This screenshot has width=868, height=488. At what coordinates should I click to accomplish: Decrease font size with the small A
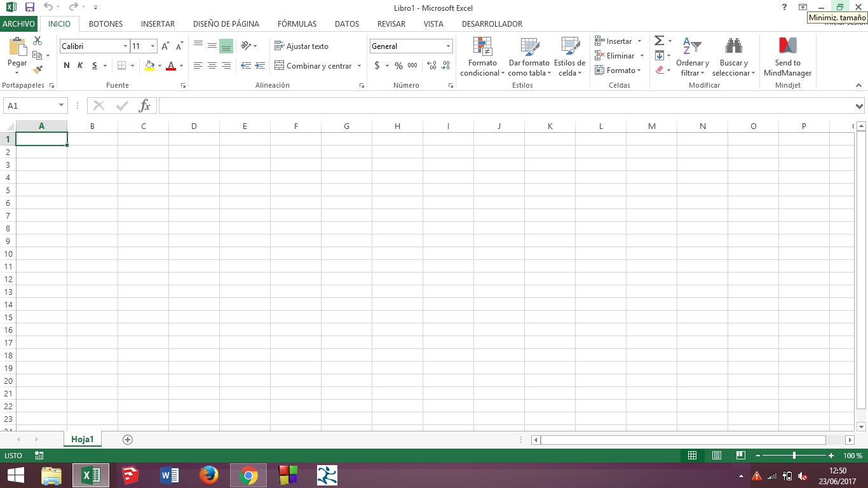(x=180, y=46)
